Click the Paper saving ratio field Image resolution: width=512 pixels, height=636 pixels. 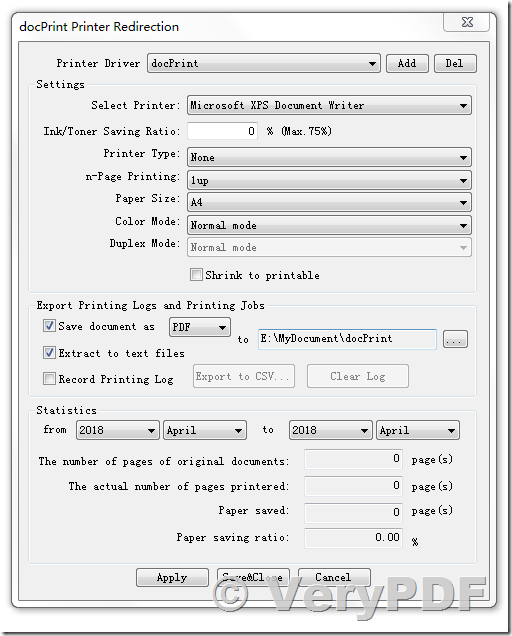pyautogui.click(x=353, y=538)
